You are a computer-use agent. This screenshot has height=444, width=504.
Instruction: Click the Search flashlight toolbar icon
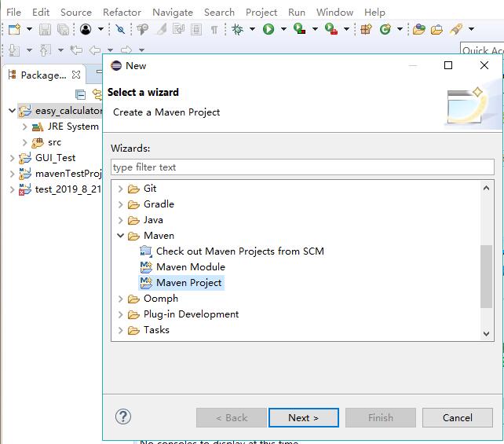456,29
